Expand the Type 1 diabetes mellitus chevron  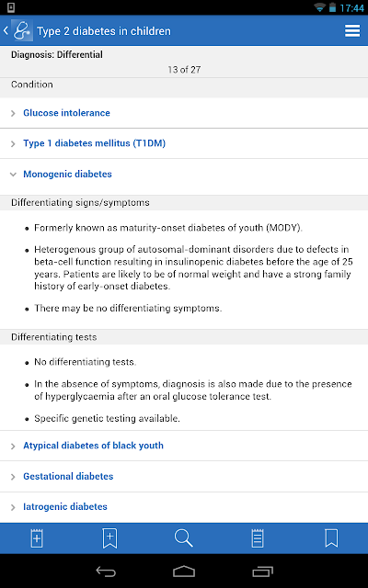(x=13, y=143)
